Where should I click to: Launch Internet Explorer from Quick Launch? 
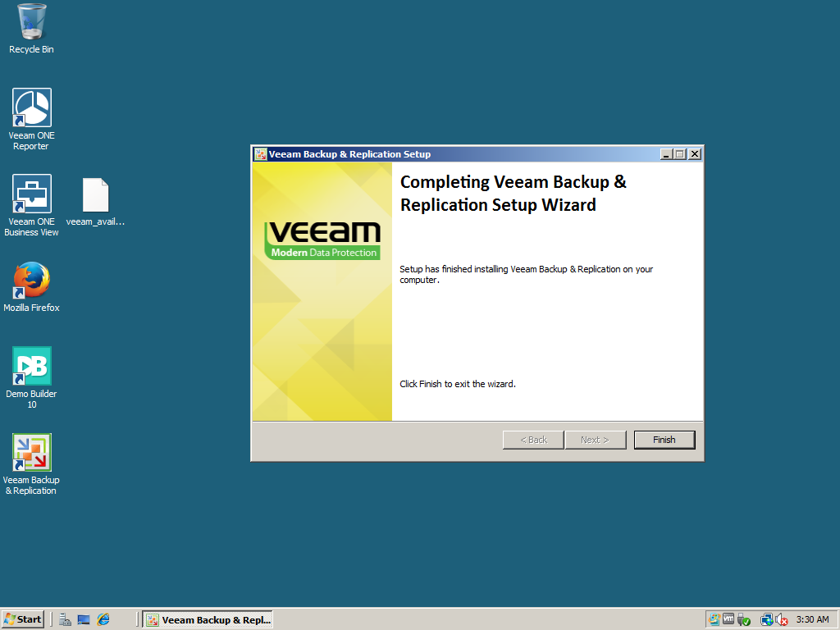103,619
